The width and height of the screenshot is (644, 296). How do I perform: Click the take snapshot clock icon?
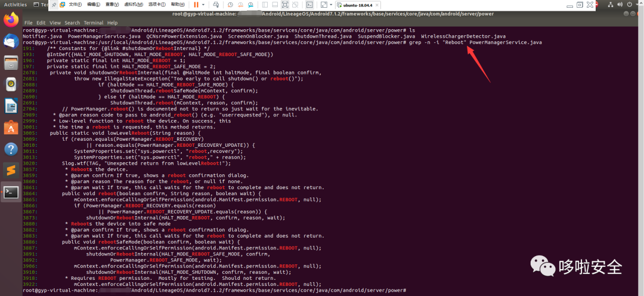[x=230, y=5]
